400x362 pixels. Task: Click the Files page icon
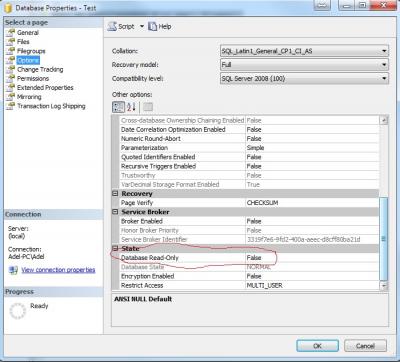[11, 41]
